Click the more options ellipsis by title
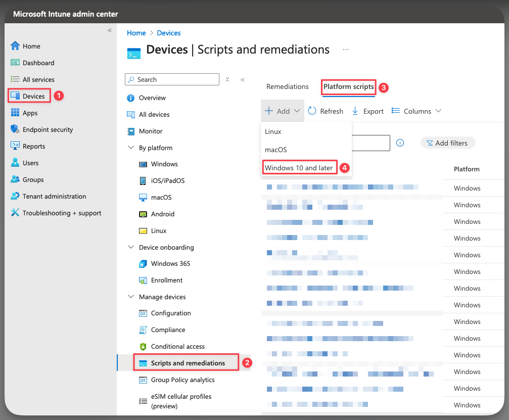The width and height of the screenshot is (509, 420). click(x=346, y=50)
